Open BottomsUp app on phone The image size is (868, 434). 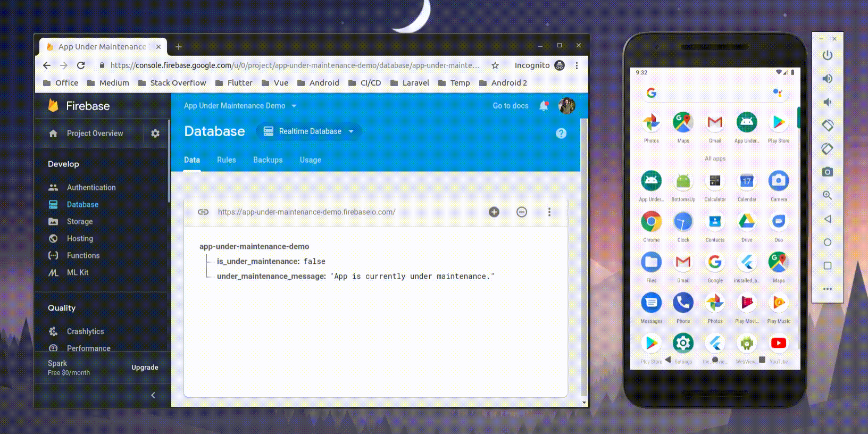coord(683,186)
